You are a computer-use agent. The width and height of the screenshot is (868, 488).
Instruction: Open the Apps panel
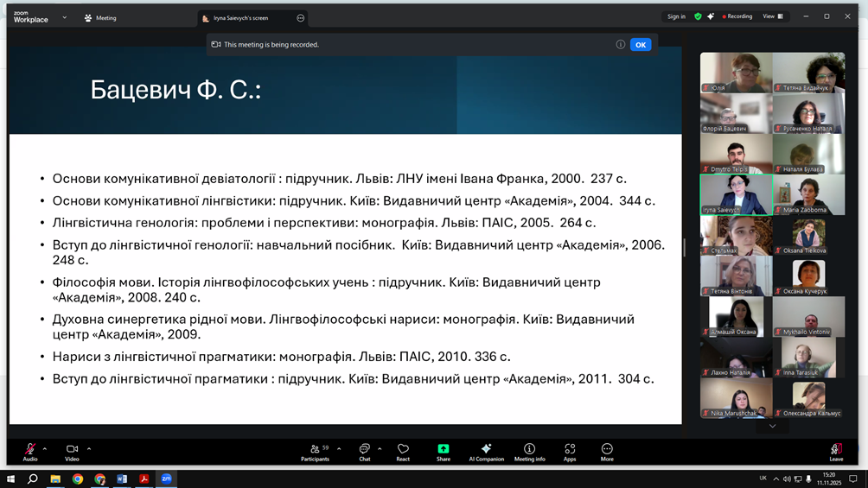570,450
